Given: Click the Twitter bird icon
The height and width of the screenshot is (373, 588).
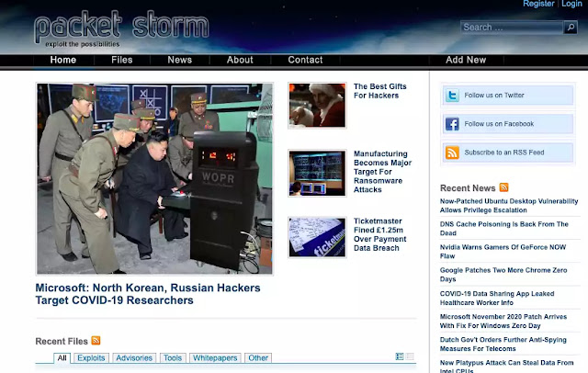Looking at the screenshot, I should click(x=452, y=96).
